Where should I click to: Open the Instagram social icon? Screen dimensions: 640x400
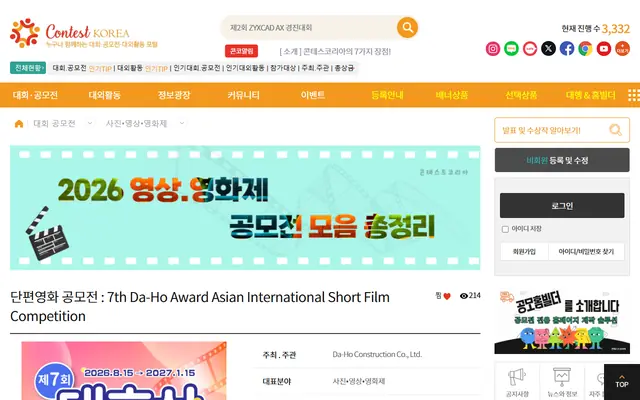(493, 49)
